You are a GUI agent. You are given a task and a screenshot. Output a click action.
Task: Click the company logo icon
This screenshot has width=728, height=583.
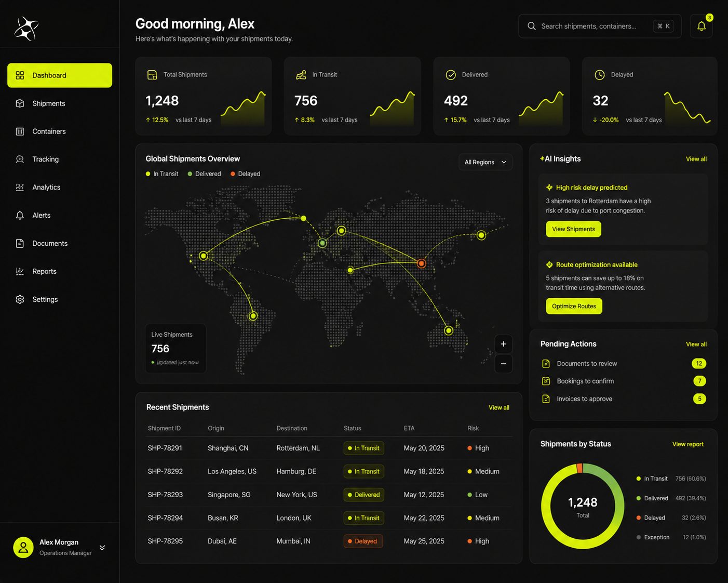(26, 28)
